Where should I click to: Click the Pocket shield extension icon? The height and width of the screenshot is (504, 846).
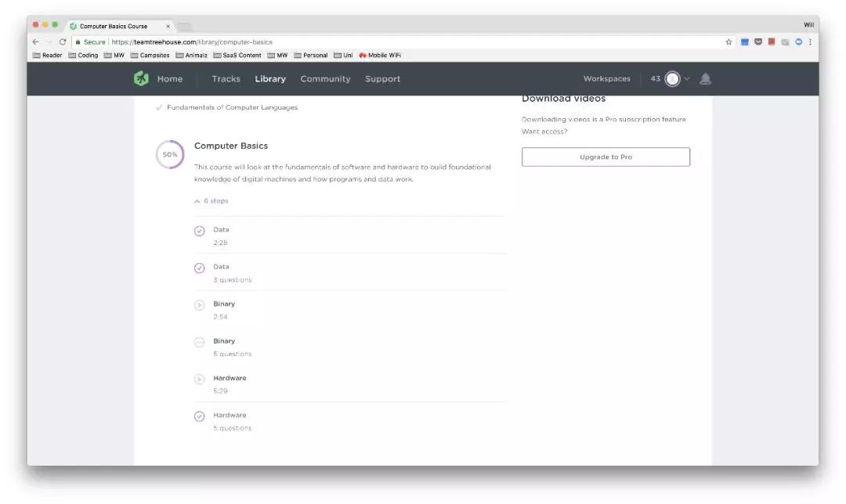click(758, 42)
